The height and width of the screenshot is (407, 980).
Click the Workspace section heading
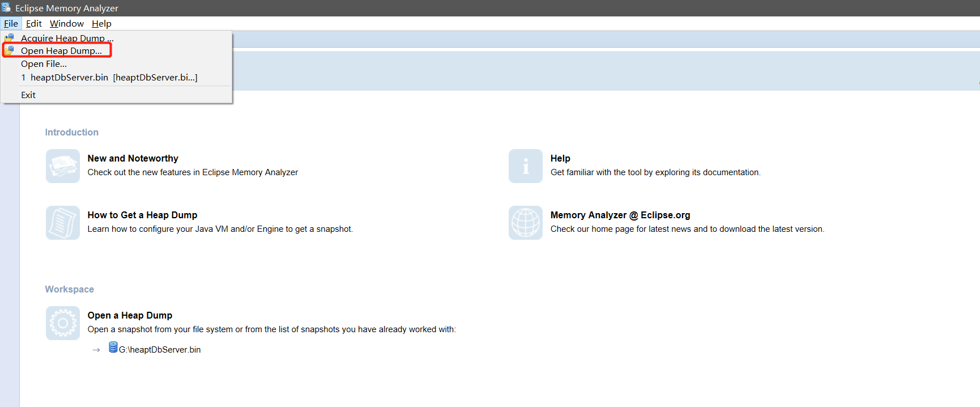click(x=70, y=289)
